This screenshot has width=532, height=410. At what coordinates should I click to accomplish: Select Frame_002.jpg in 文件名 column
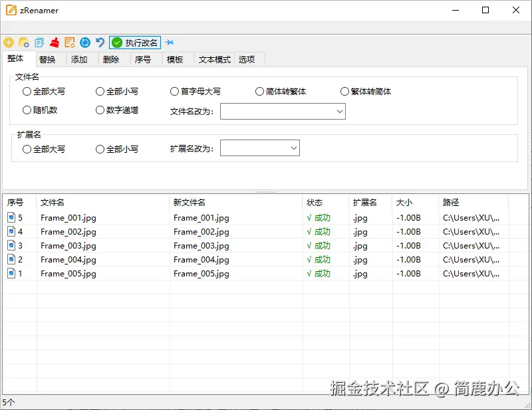(68, 232)
